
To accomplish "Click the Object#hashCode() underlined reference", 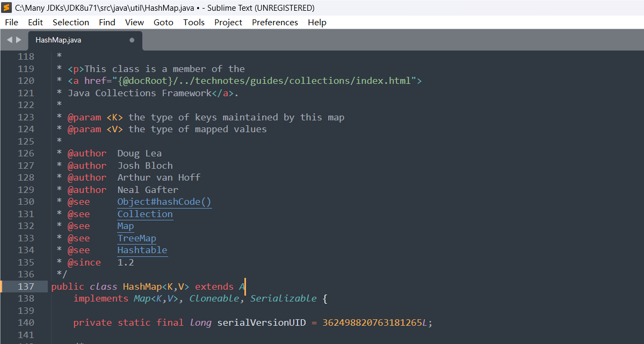I will click(164, 202).
